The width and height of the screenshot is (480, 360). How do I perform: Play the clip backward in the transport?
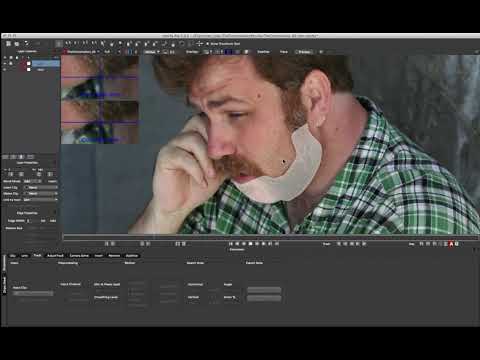click(244, 244)
